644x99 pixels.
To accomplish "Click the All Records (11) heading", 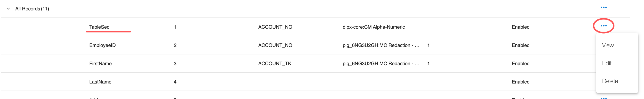I will coord(32,9).
